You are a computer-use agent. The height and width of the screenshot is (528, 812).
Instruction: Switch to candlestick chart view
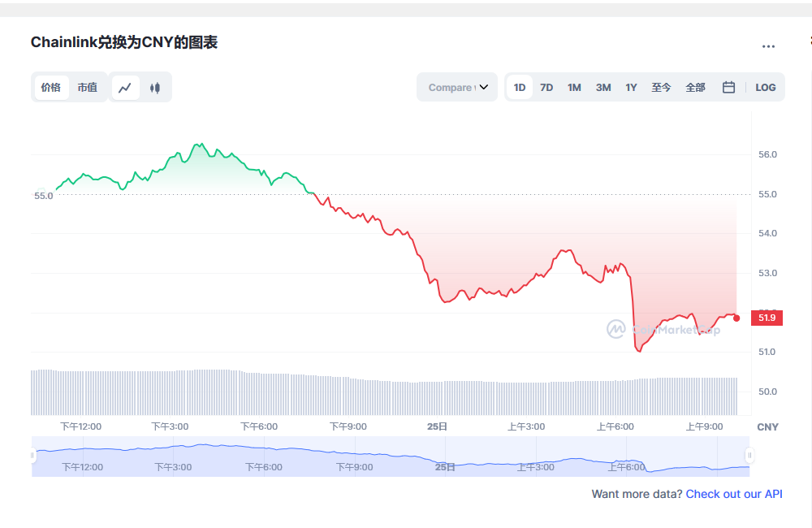coord(155,88)
